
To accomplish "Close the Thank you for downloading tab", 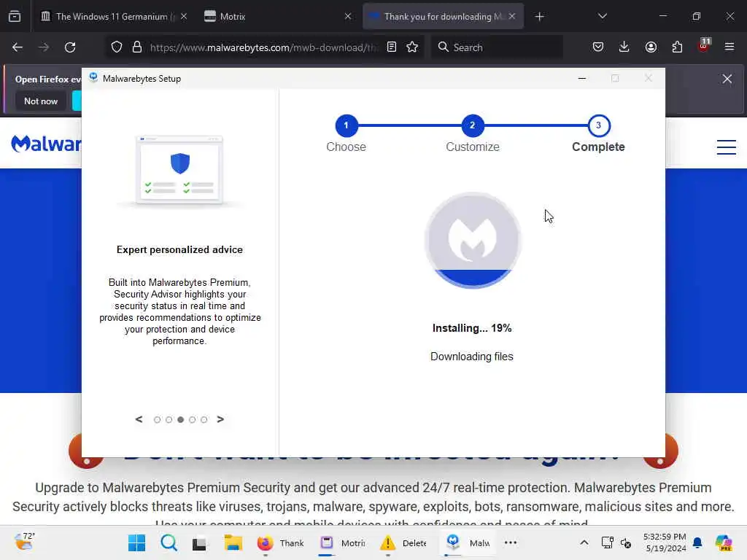I will pyautogui.click(x=511, y=17).
